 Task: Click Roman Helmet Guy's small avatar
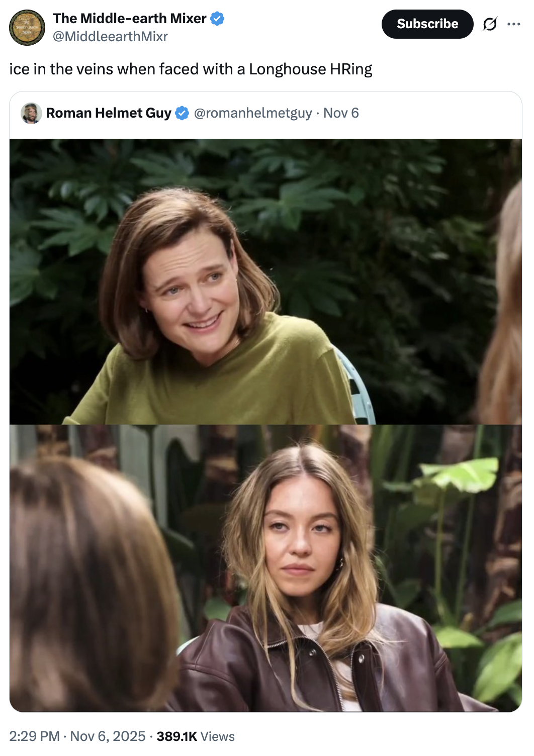31,113
